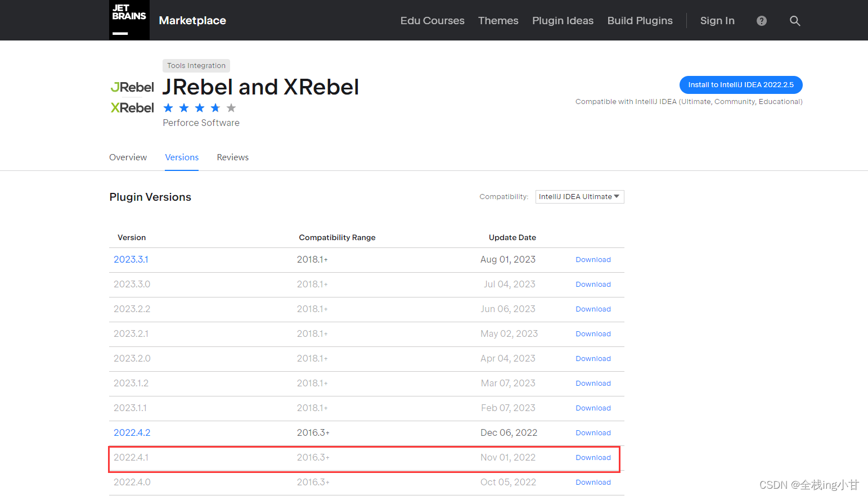
Task: Download version 2022.4.2
Action: [593, 433]
